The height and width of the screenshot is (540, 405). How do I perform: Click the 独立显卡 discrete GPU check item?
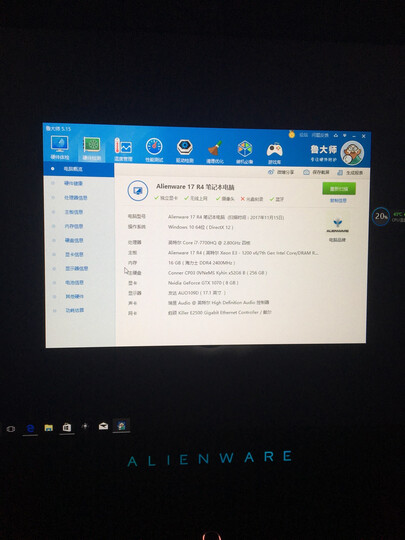(166, 198)
